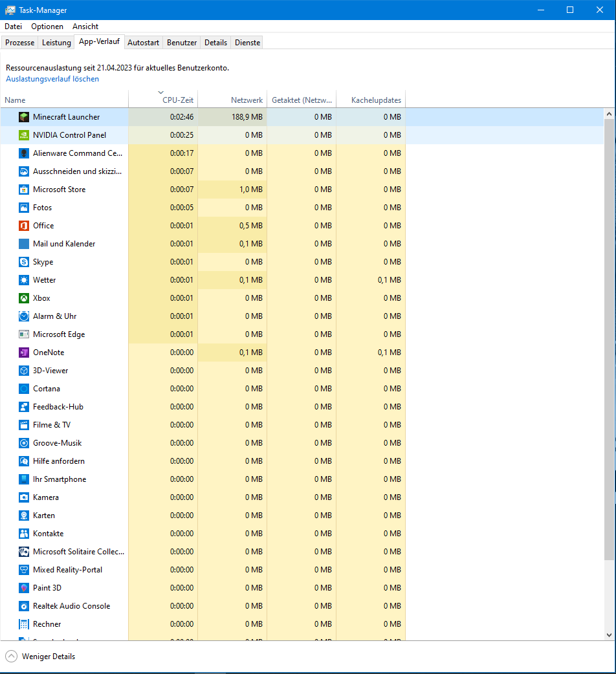Click Microsoft Store's 1,0 MB network value
Viewport: 616px width, 674px height.
pos(251,189)
